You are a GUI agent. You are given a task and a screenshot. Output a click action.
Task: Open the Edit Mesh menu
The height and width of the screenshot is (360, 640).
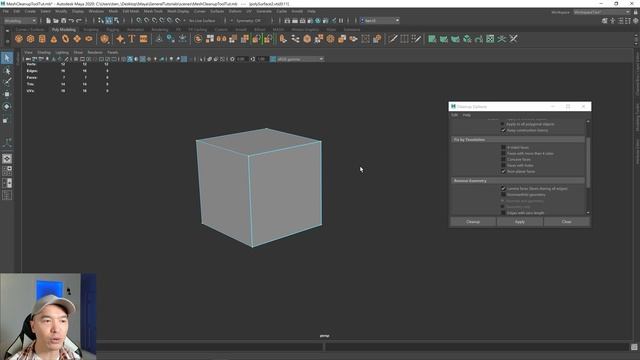(131, 11)
